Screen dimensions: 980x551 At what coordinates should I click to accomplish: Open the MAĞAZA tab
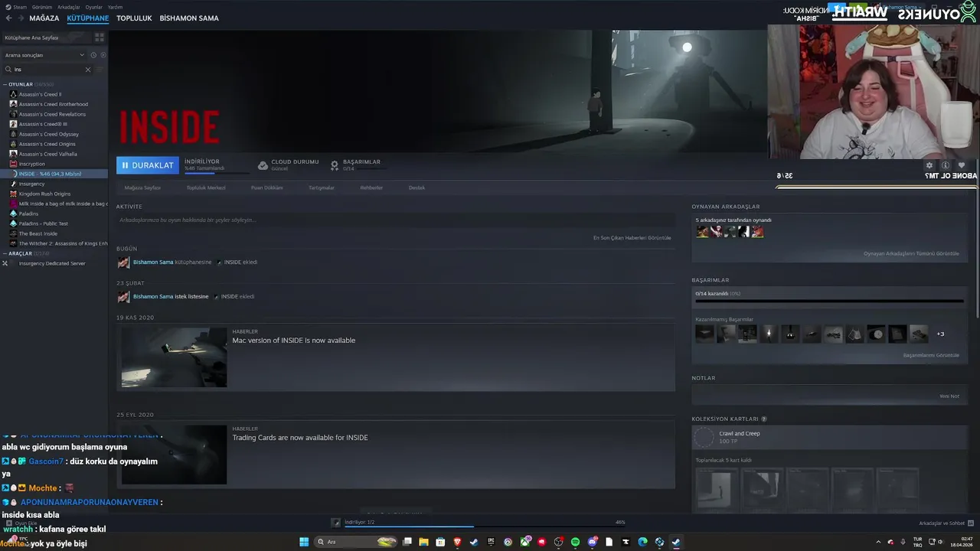pyautogui.click(x=44, y=18)
